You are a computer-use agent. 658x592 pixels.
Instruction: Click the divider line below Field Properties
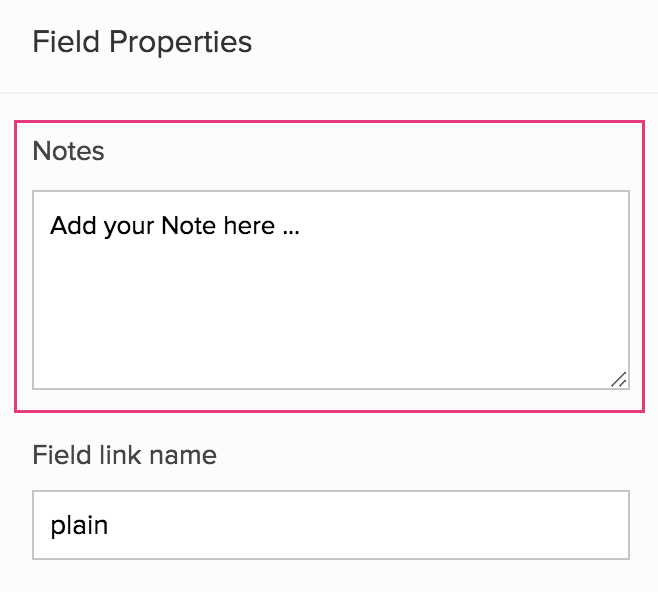coord(330,93)
